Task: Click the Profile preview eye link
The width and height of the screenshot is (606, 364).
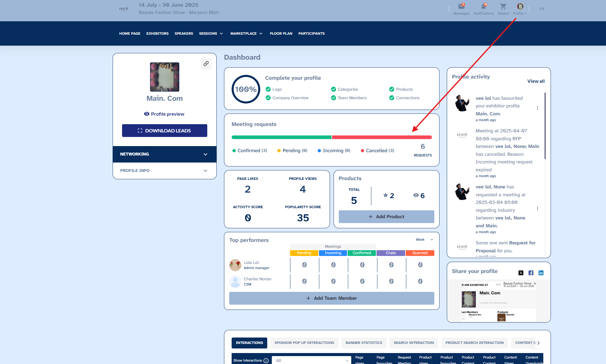Action: tap(164, 114)
